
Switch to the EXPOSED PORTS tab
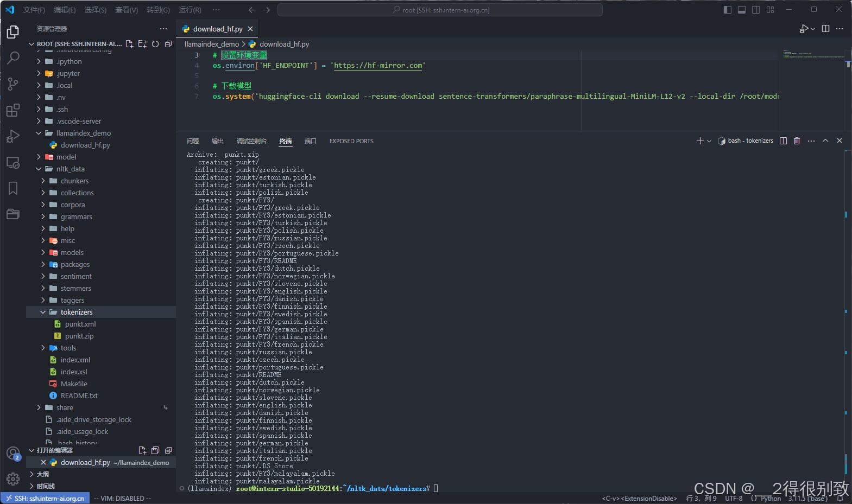(x=351, y=141)
